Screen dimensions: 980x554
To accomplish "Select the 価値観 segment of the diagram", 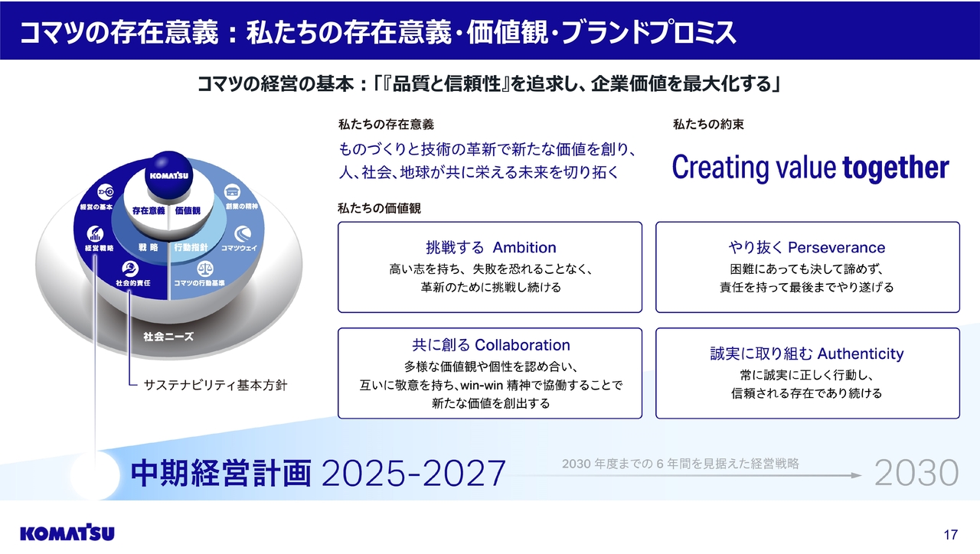I will 188,210.
